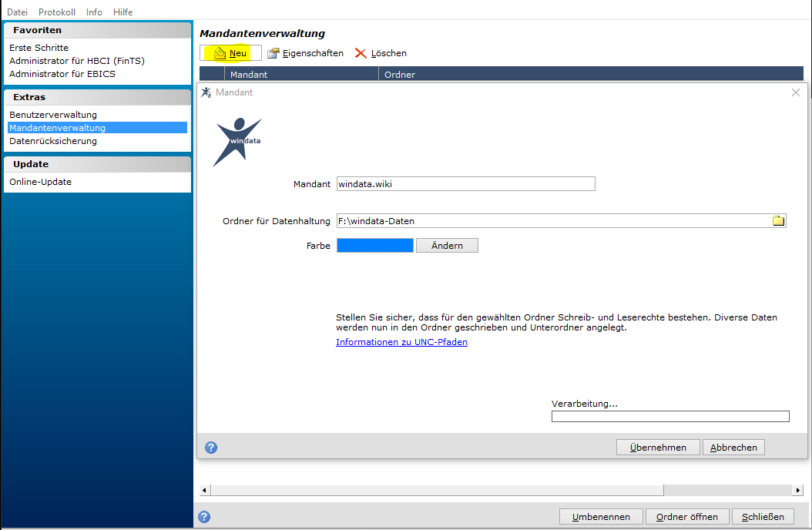Open Benutzerverwaltung under Extras
The width and height of the screenshot is (812, 530).
point(53,114)
